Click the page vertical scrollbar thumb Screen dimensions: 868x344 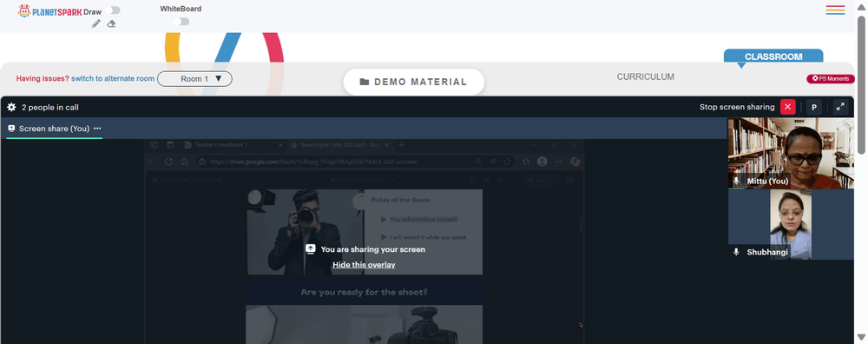(x=861, y=85)
